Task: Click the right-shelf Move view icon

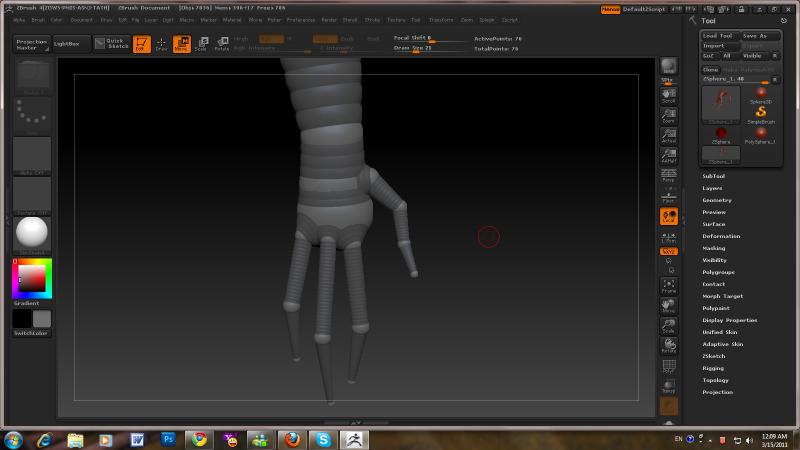Action: [x=668, y=306]
